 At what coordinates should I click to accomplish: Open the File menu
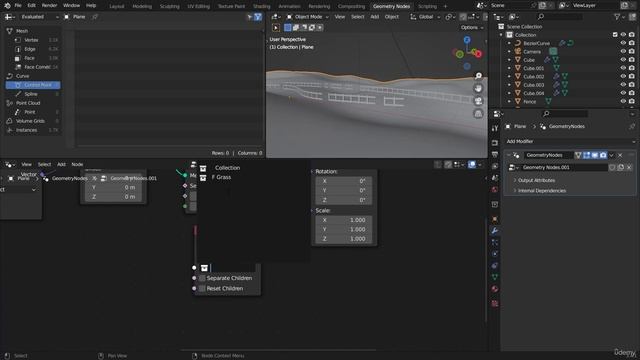pos(18,6)
